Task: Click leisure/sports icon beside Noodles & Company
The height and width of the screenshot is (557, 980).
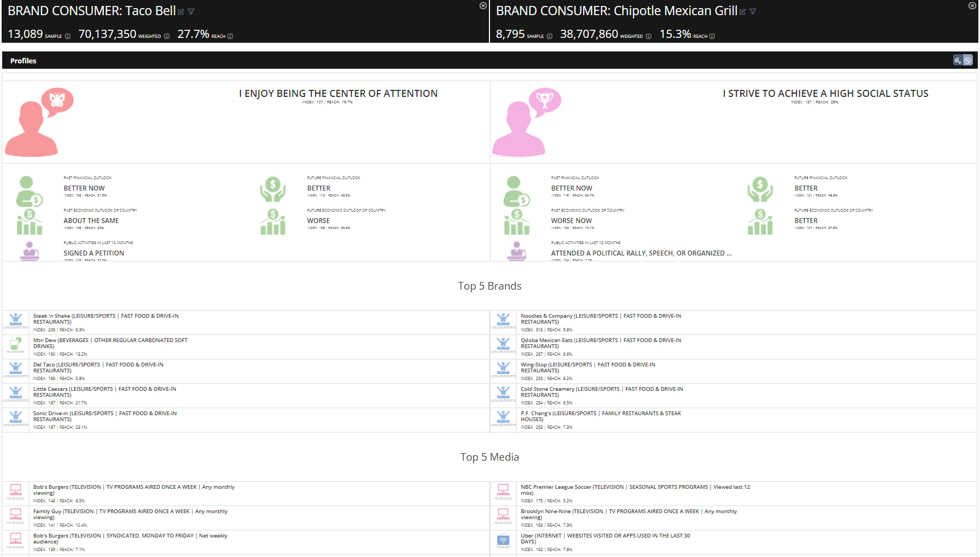Action: pyautogui.click(x=503, y=319)
